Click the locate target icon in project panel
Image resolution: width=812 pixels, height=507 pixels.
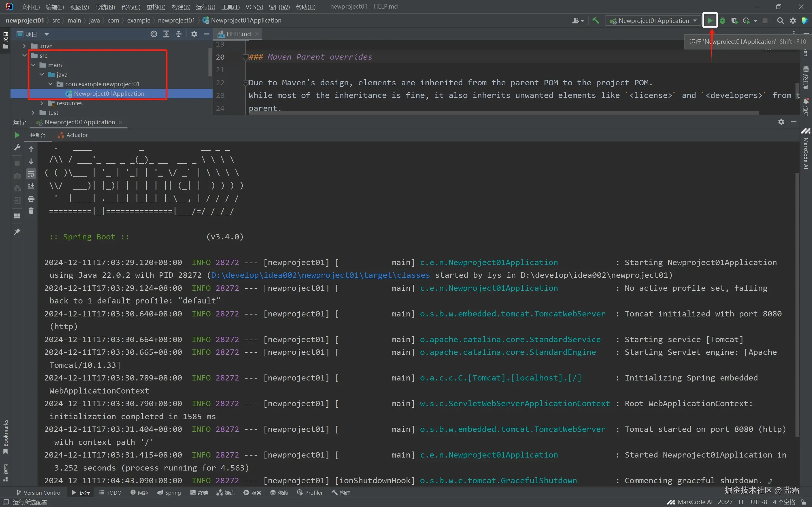coord(154,34)
